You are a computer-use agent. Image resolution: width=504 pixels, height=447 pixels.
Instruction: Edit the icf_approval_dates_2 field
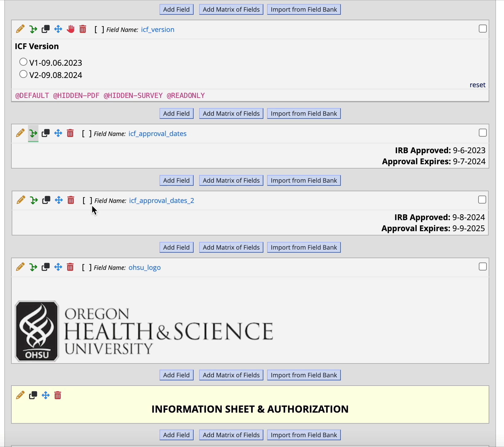coord(21,200)
